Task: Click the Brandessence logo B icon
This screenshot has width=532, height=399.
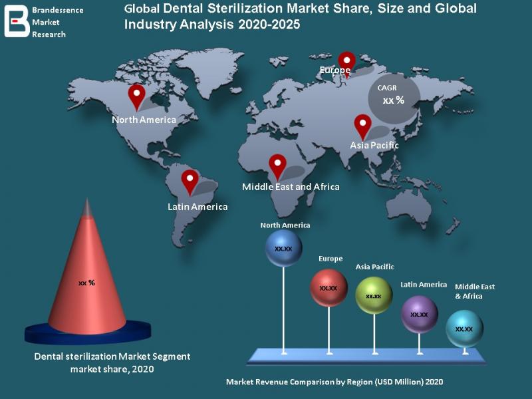Action: (17, 21)
